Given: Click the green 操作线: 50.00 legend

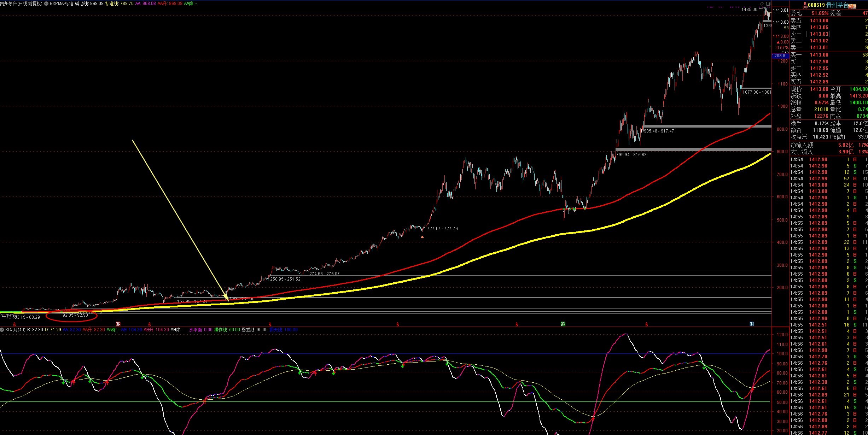Looking at the screenshot, I should [227, 330].
